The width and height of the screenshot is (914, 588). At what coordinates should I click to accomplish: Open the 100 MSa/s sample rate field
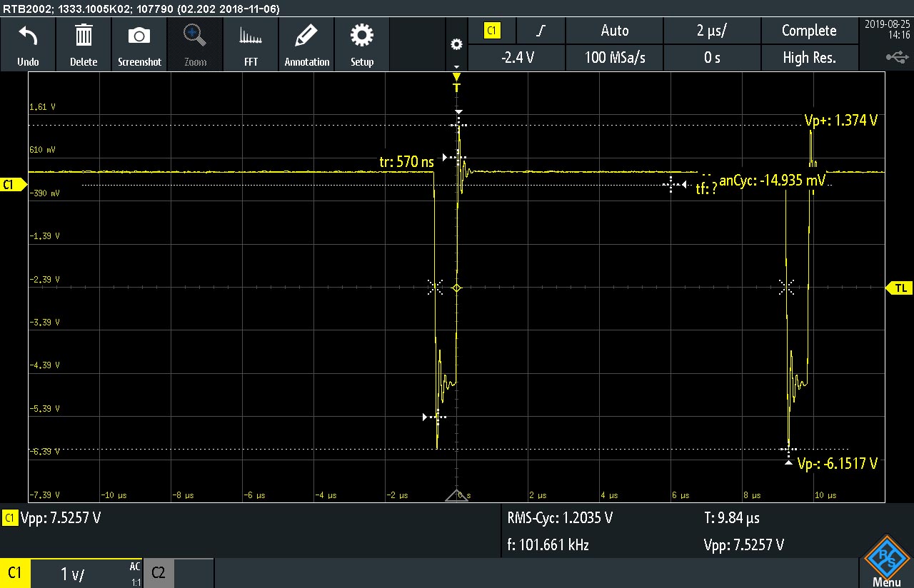coord(615,58)
